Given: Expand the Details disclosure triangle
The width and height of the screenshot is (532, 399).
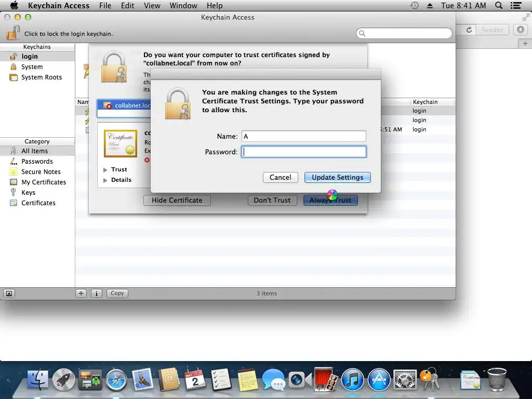Looking at the screenshot, I should pos(105,180).
